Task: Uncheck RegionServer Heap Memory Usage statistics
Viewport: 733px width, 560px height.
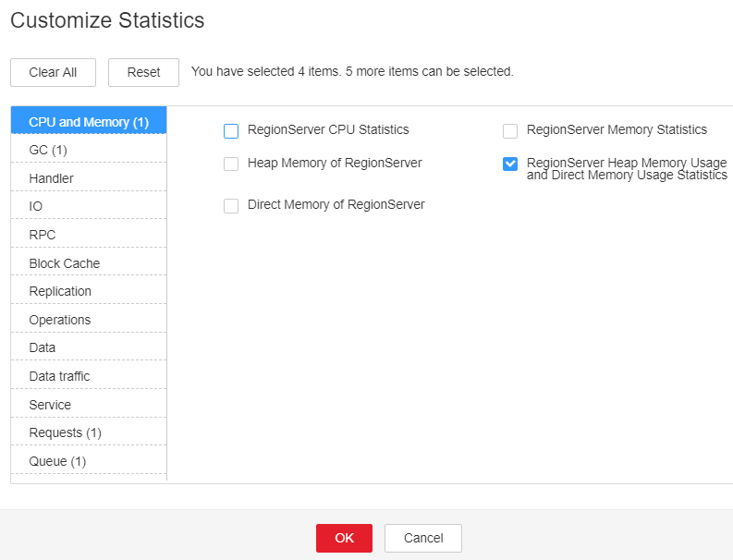Action: pos(510,164)
